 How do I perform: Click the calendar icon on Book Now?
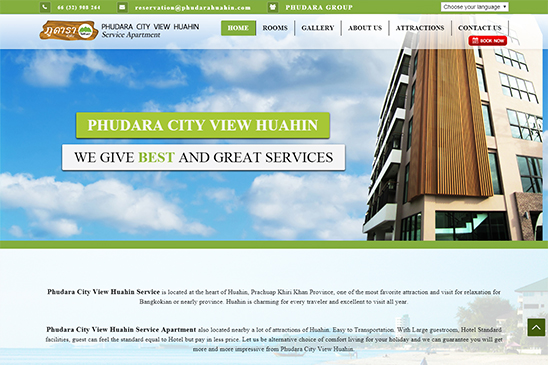pyautogui.click(x=475, y=41)
